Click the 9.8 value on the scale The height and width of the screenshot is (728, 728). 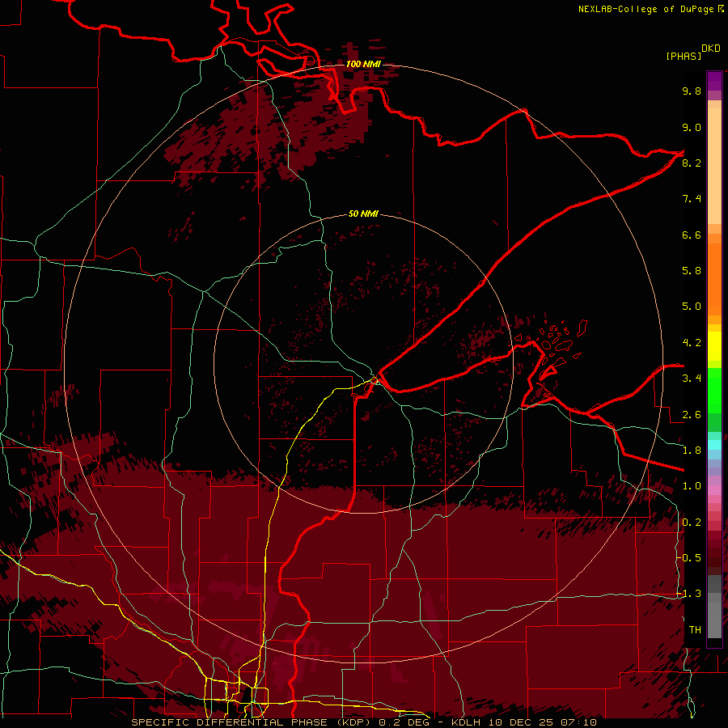[692, 91]
